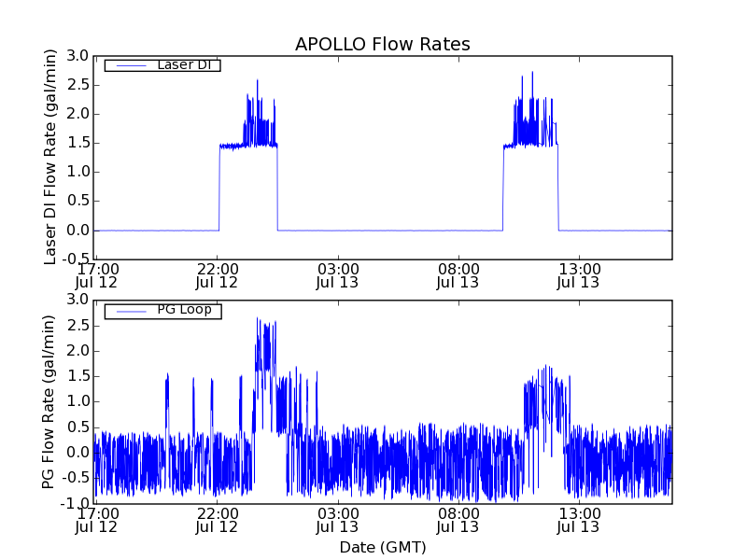Screen dimensions: 747x560
Task: Click 22:00 Jul 12 under the PG Loop plot
Action: coord(218,521)
